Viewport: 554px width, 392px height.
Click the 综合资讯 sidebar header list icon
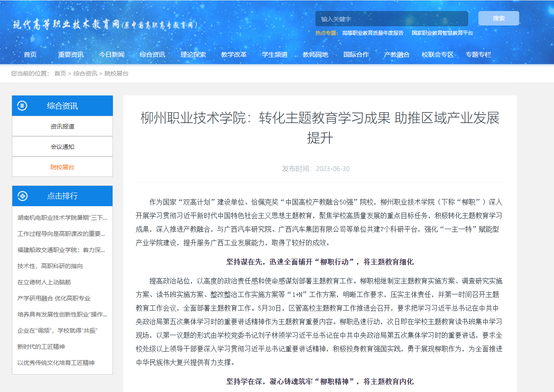(22, 106)
